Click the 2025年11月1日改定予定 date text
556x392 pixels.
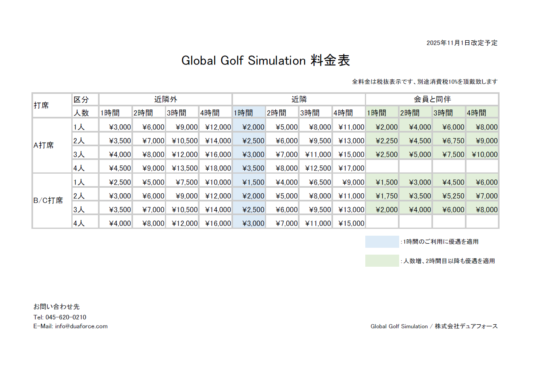coord(462,43)
